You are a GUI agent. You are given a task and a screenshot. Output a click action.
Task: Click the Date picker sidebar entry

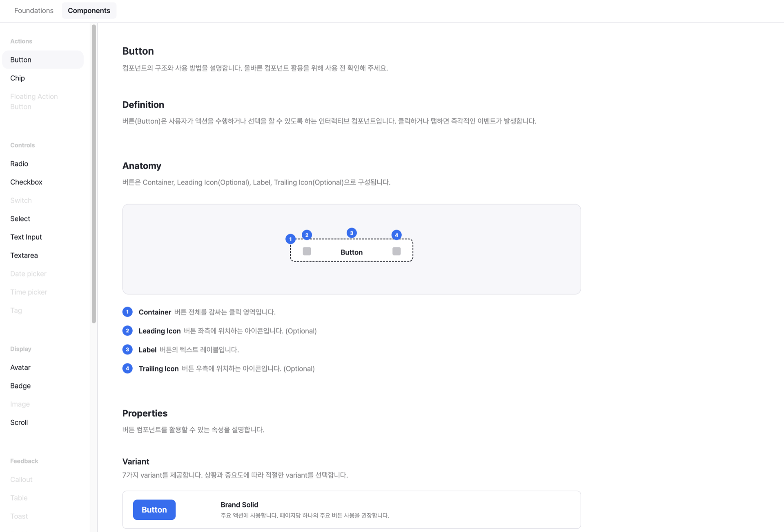point(28,274)
